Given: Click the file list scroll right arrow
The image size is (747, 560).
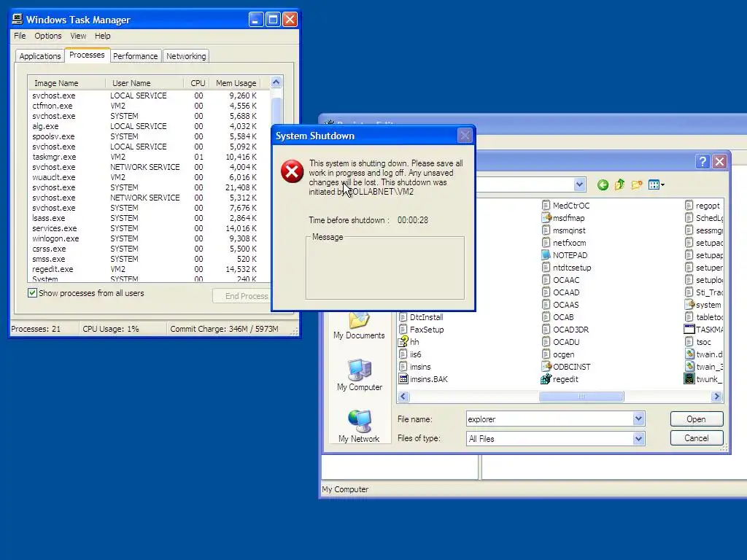Looking at the screenshot, I should [x=716, y=396].
